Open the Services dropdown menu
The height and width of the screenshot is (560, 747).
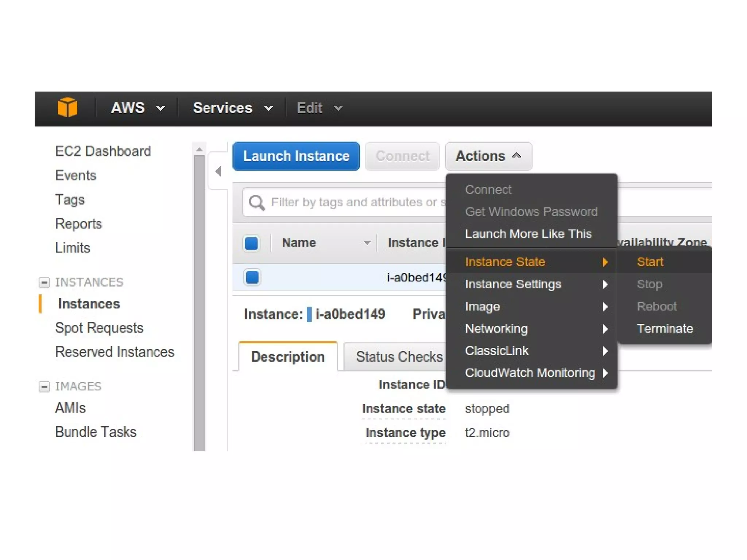coord(232,108)
